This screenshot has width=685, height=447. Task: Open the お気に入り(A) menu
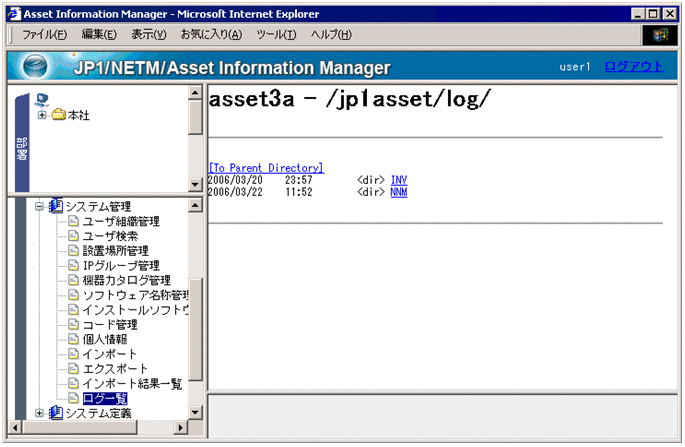pos(211,34)
